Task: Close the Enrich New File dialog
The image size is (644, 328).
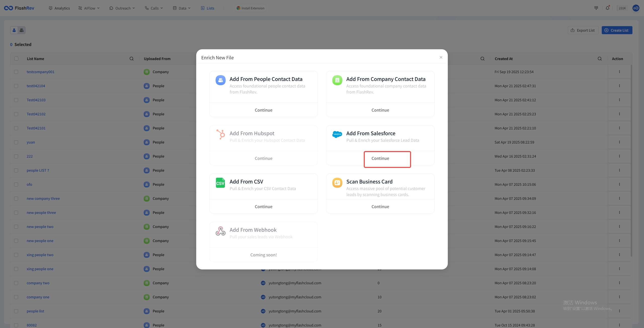Action: tap(441, 57)
